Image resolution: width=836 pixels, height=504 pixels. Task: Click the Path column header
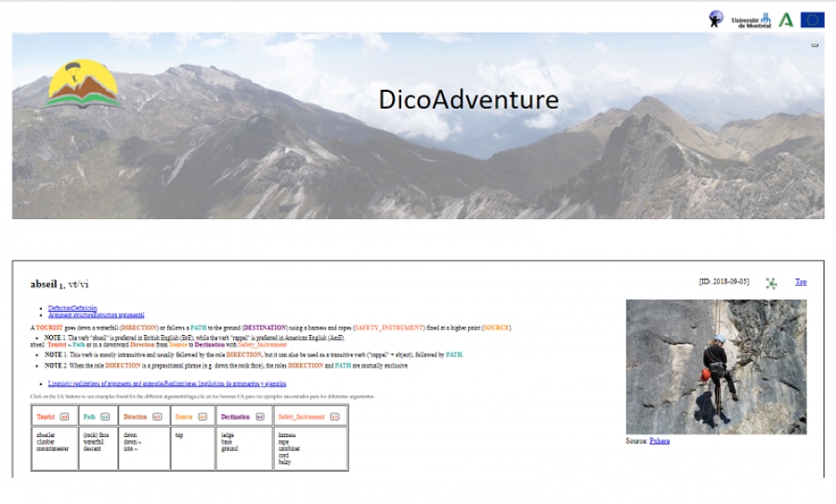[89, 417]
